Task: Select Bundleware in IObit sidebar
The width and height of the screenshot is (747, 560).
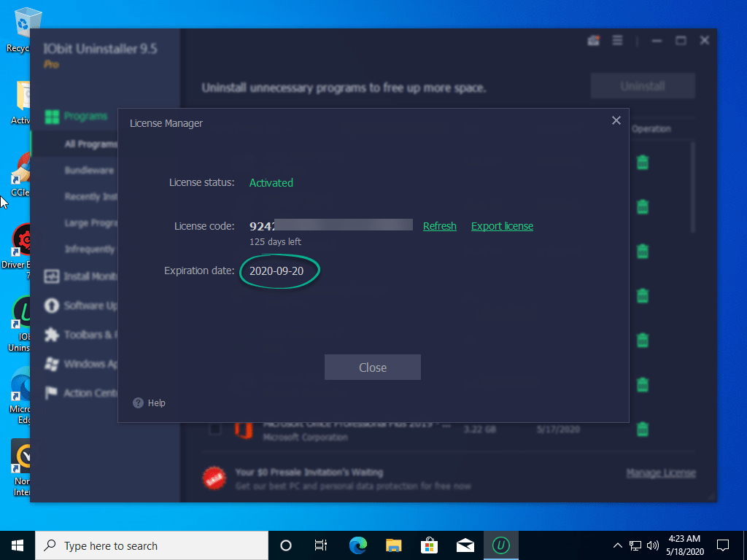Action: (x=89, y=171)
